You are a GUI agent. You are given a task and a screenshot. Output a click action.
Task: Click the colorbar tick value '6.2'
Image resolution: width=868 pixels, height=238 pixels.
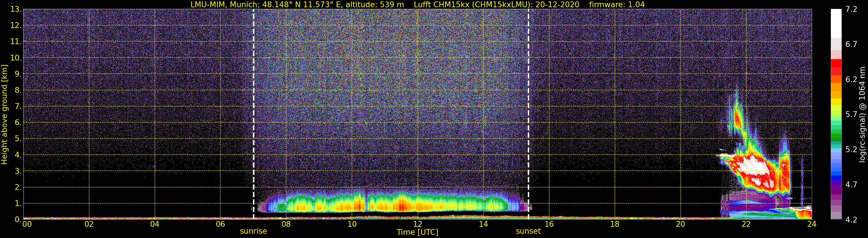point(851,80)
